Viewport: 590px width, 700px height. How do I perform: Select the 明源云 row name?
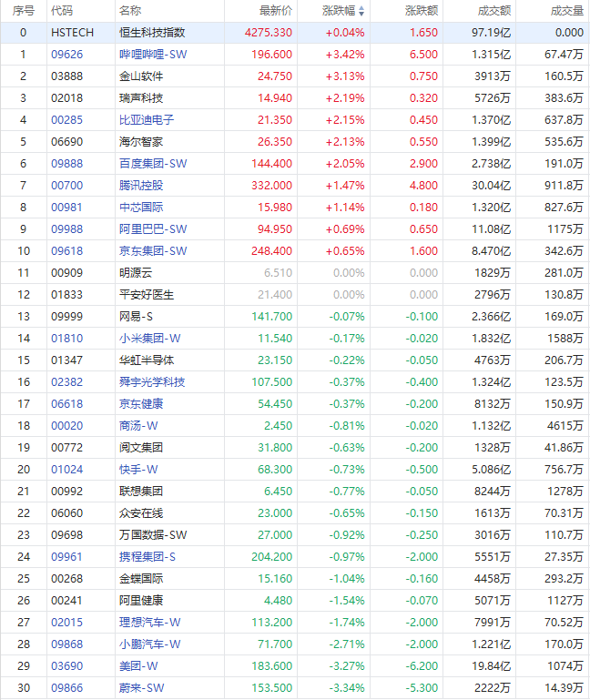pos(136,273)
